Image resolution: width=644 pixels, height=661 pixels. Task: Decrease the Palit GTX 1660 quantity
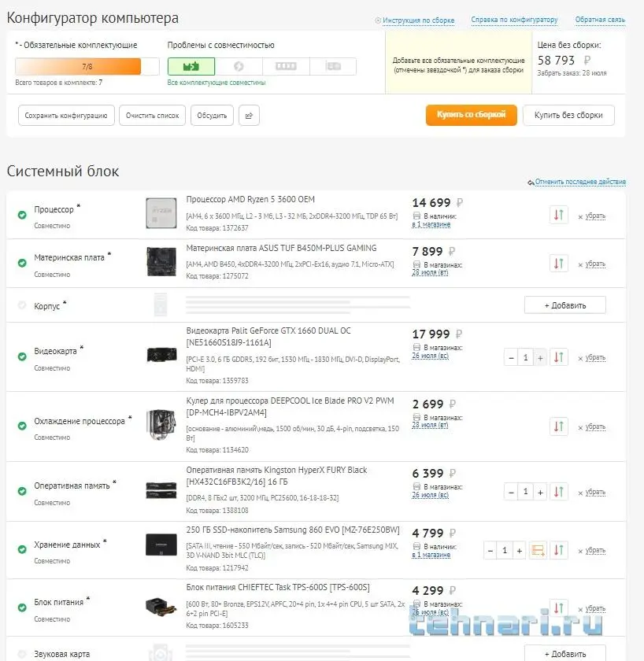[512, 357]
